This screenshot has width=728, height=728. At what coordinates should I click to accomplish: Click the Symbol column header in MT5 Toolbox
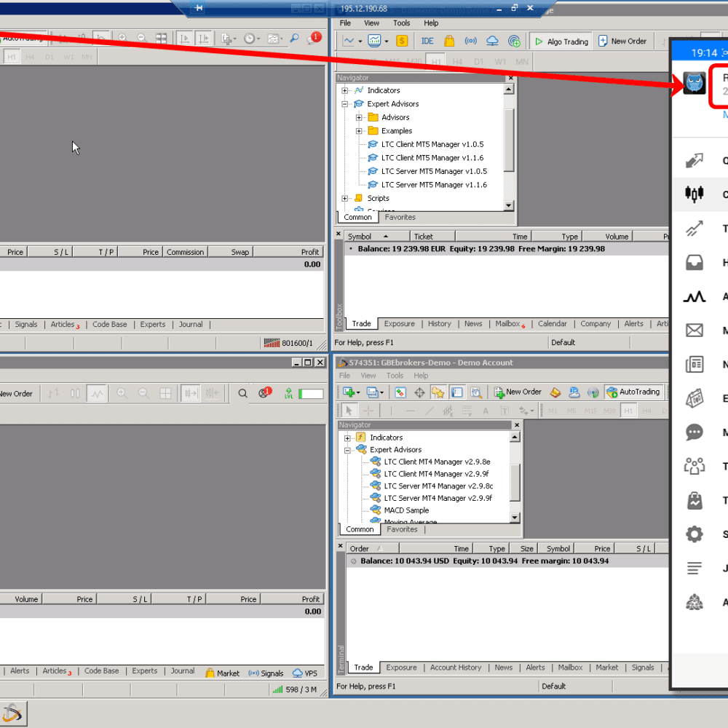(376, 237)
